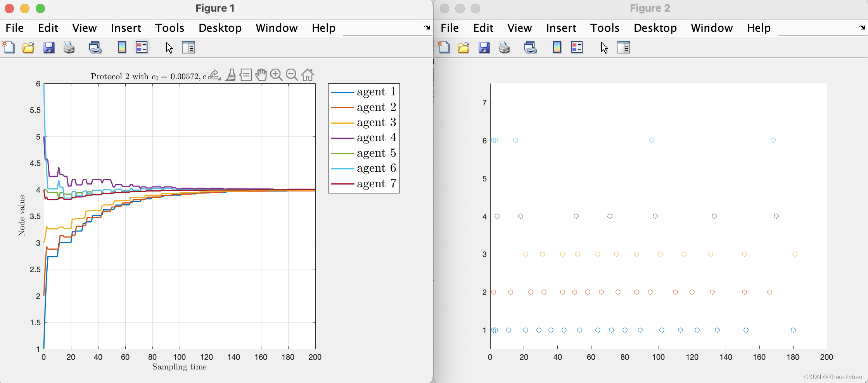Open Property Inspector icon in Figure 2
Viewport: 868px width, 383px height.
point(624,47)
